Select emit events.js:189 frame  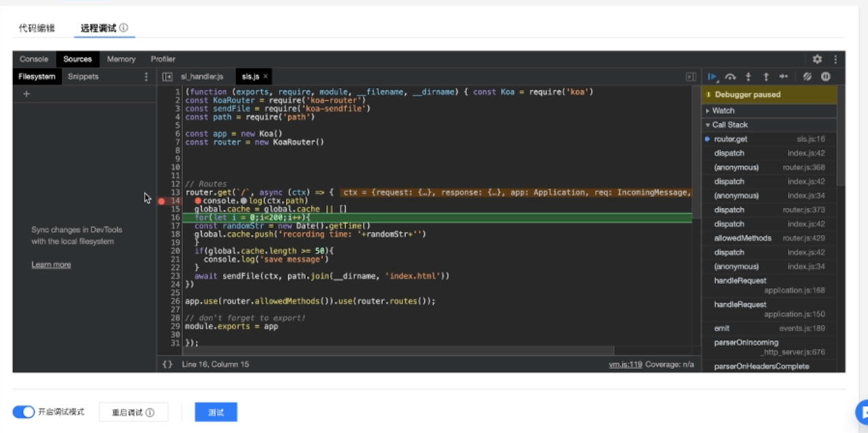click(x=768, y=329)
